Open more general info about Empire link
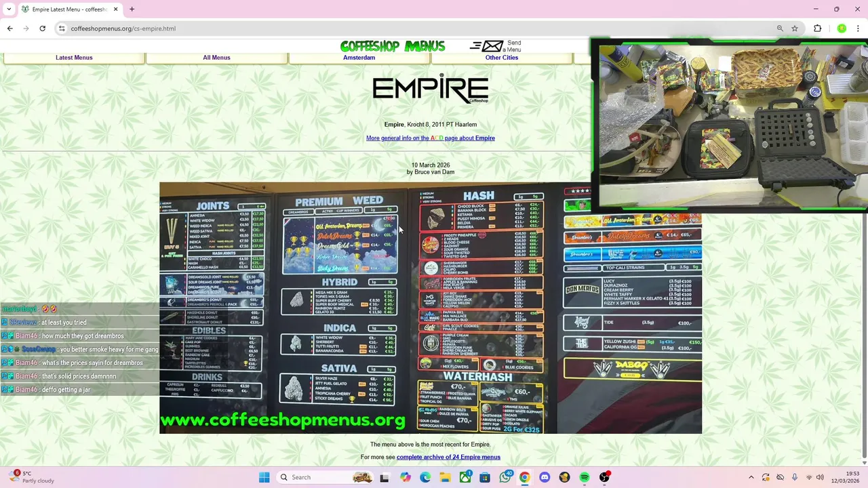 [431, 138]
